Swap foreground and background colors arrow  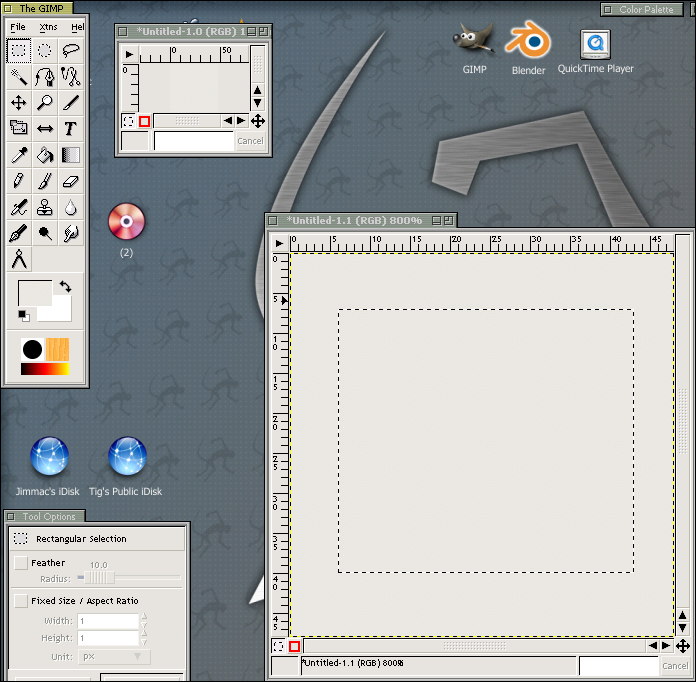65,286
